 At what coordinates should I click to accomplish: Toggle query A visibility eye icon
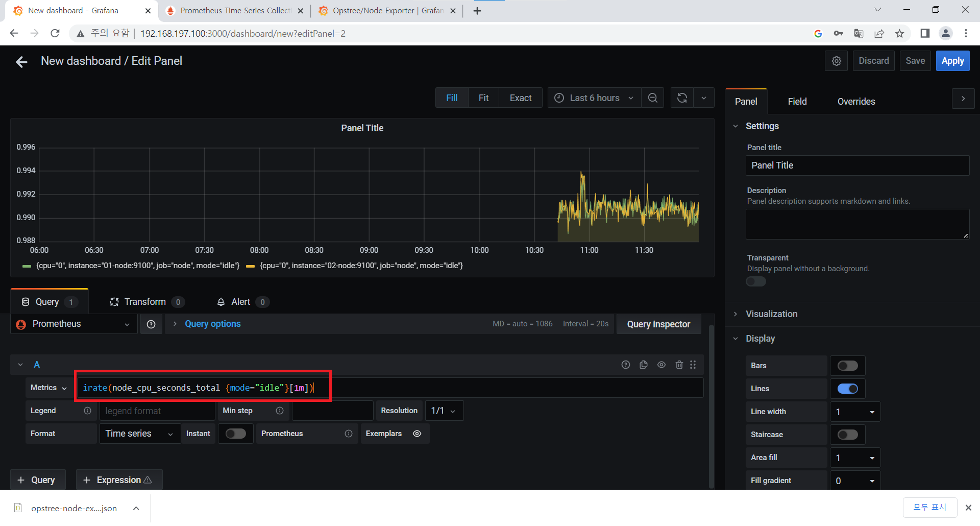pos(661,365)
